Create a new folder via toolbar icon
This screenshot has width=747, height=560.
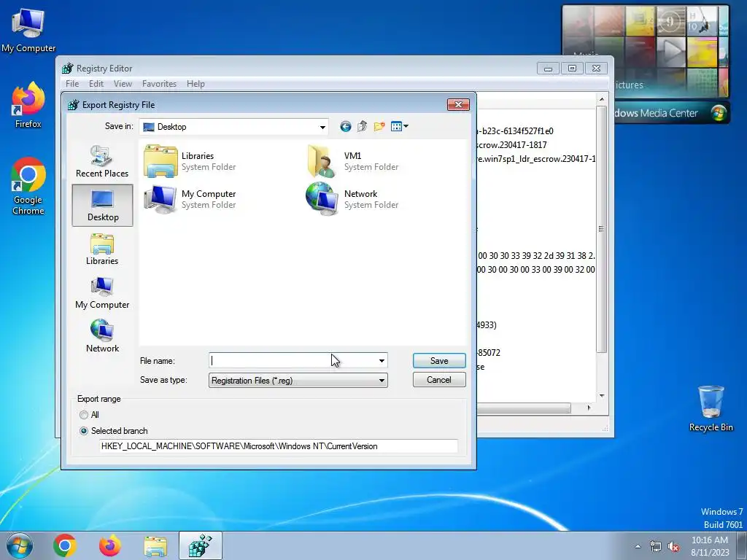click(x=379, y=126)
